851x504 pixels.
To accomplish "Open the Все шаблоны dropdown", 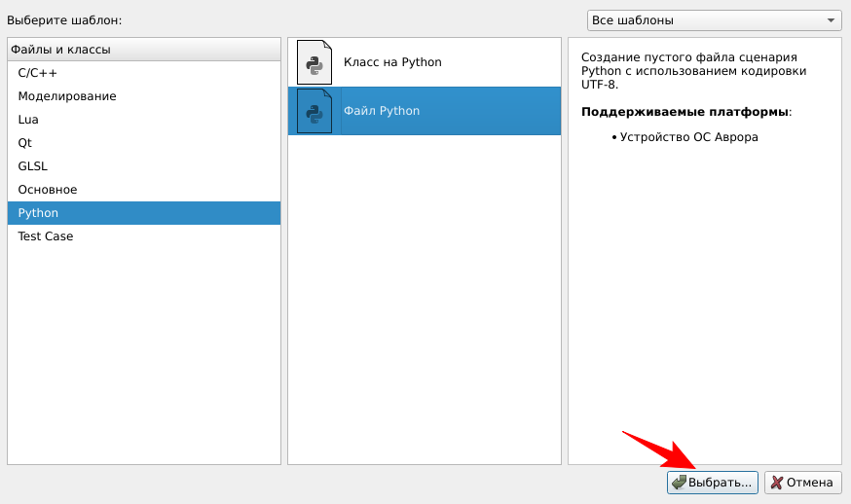I will point(713,20).
